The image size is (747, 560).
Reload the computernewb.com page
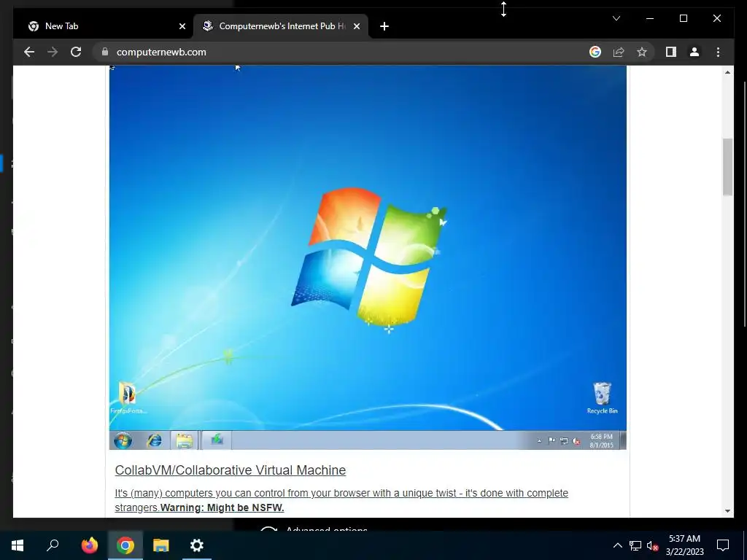pos(76,52)
